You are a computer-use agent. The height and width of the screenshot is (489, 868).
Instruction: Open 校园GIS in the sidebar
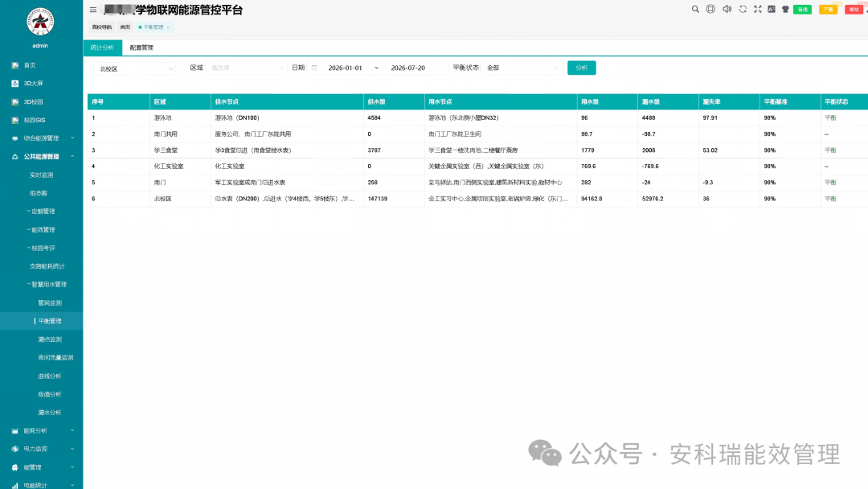click(35, 120)
